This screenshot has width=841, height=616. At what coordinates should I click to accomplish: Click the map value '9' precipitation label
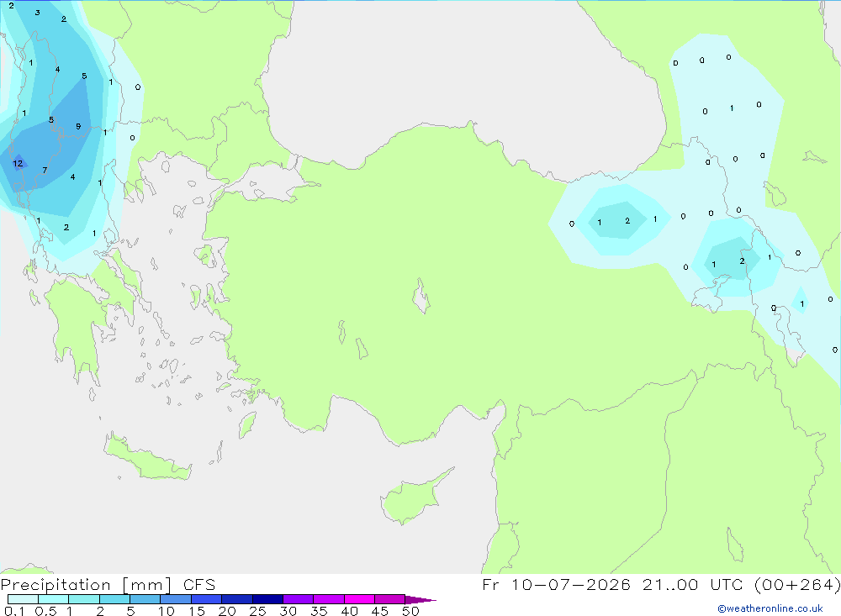tap(78, 127)
